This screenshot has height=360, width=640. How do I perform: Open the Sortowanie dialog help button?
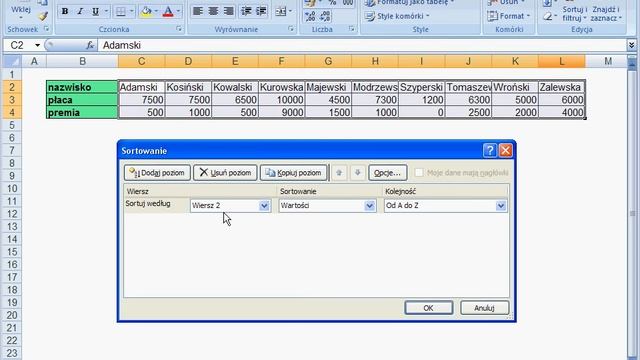(x=489, y=151)
